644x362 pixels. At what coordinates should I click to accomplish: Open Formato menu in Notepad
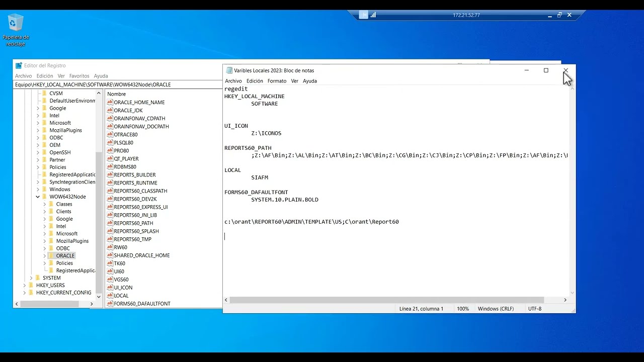click(x=277, y=81)
